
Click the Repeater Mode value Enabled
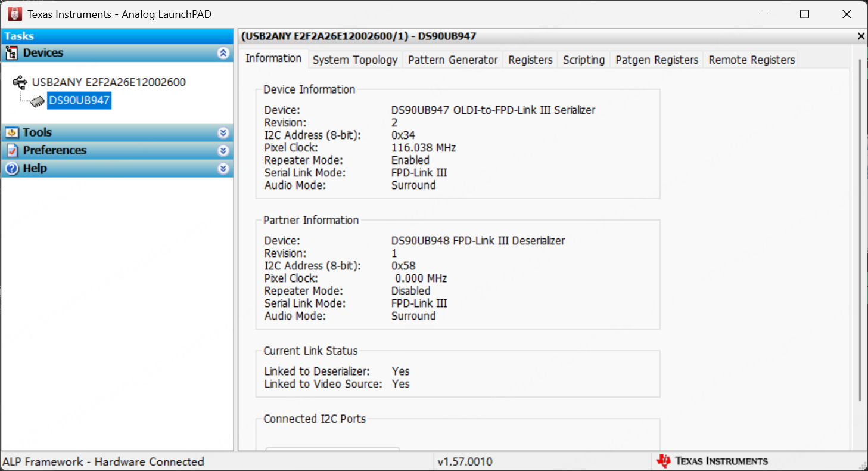(410, 160)
